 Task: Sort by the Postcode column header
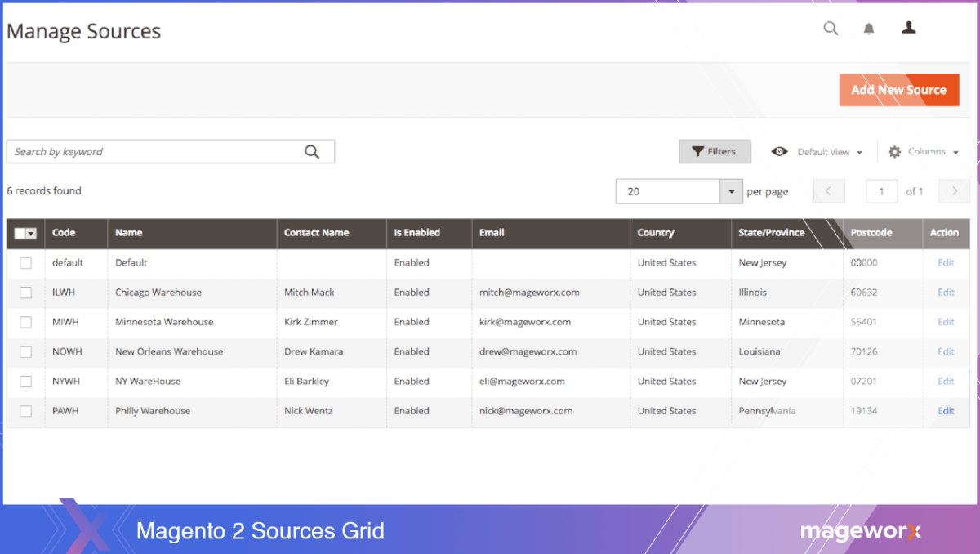871,233
